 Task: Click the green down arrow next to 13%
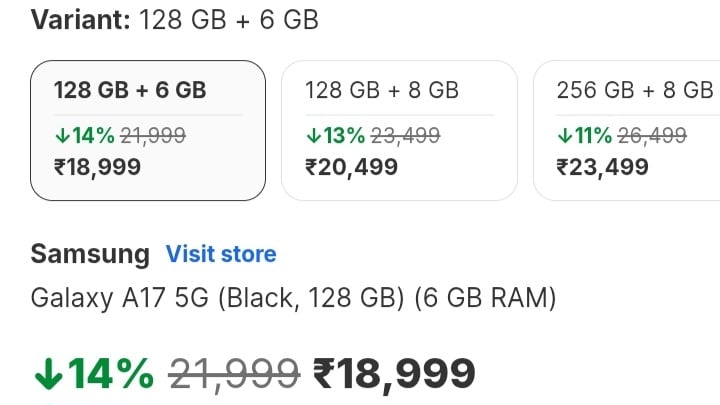pyautogui.click(x=312, y=135)
